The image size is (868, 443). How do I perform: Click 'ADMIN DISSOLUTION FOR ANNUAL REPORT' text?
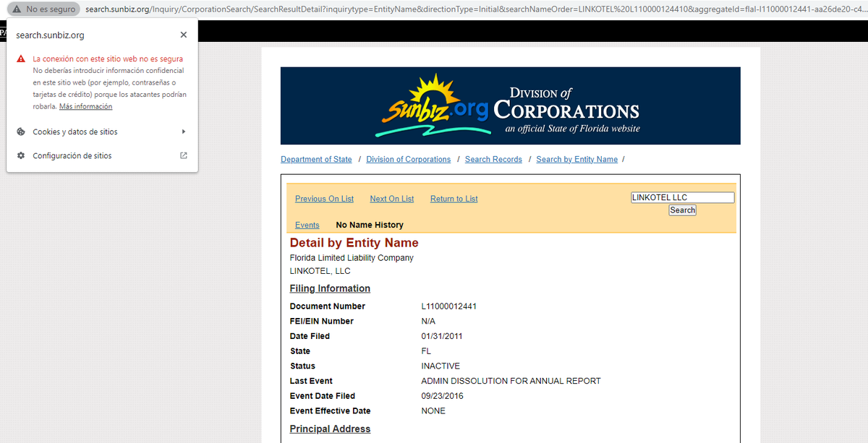click(511, 381)
